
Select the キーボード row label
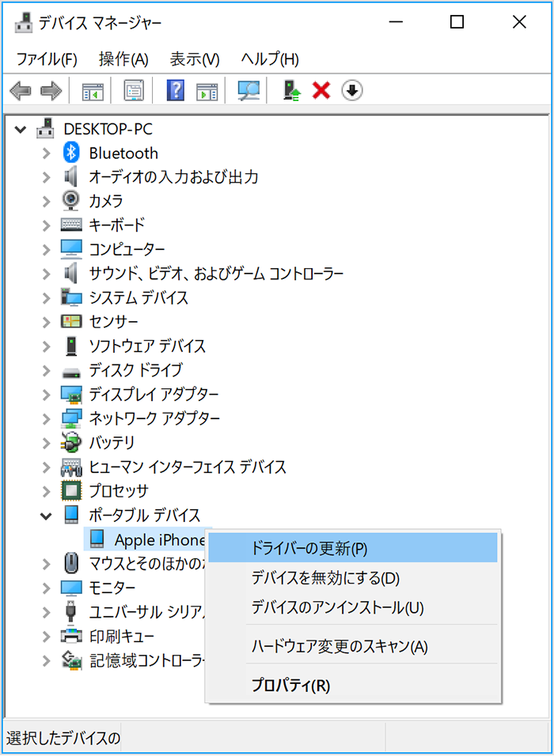tap(117, 225)
